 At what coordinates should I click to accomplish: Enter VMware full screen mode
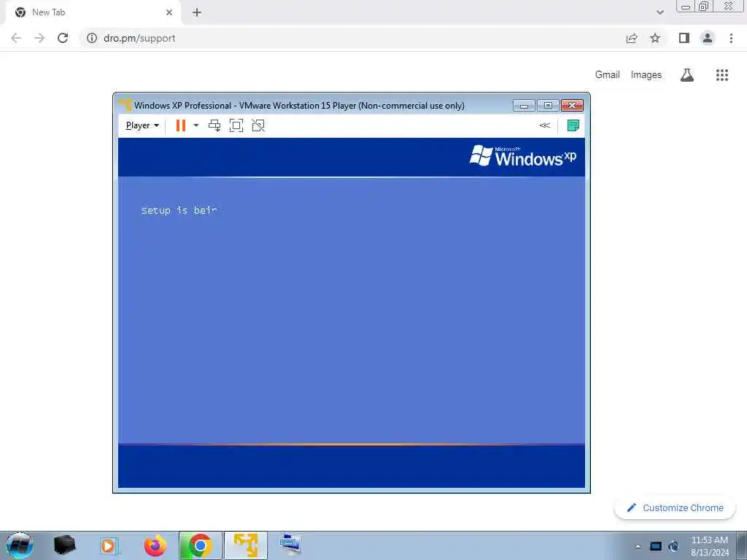[236, 125]
